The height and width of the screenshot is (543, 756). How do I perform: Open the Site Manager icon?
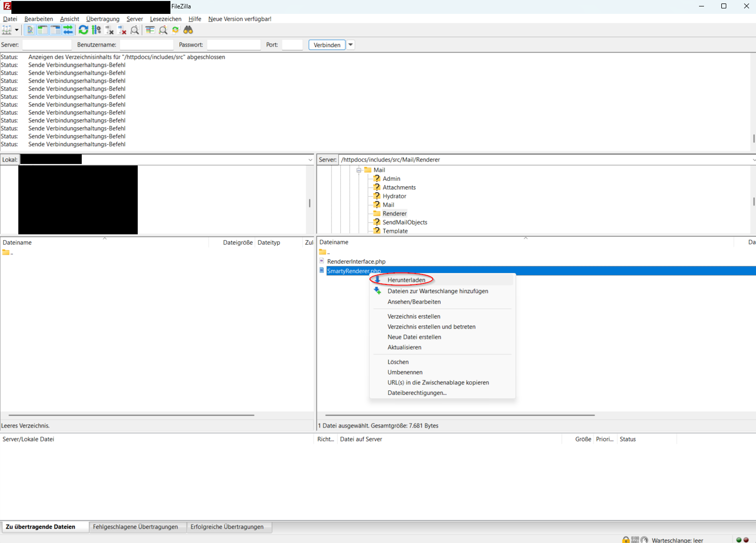[7, 30]
